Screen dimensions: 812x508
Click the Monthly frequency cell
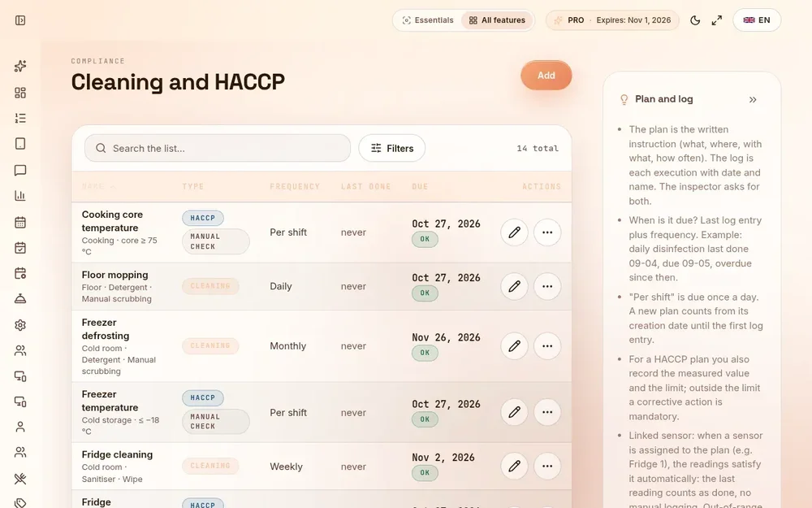[288, 345]
